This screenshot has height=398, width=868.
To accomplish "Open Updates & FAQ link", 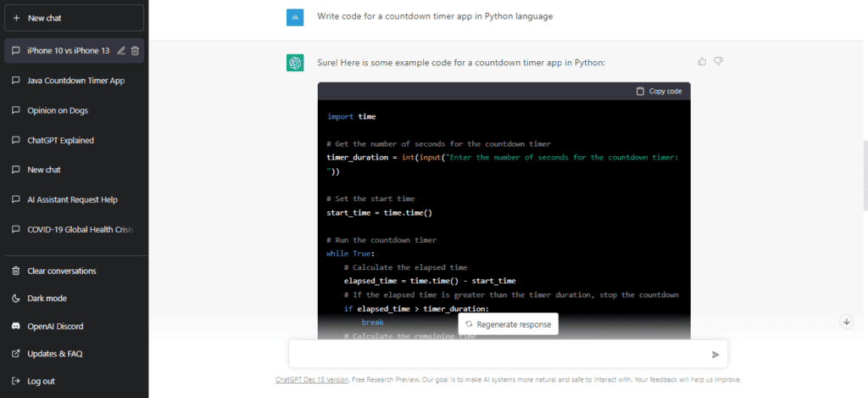I will [55, 354].
